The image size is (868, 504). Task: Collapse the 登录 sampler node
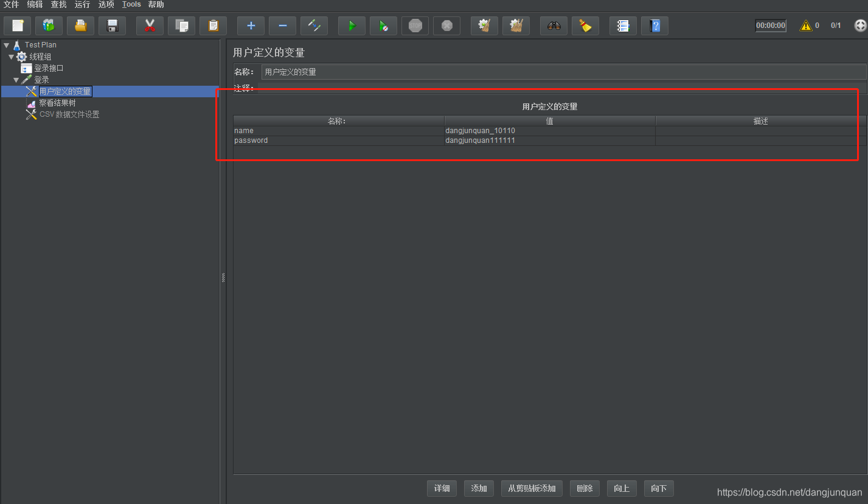point(16,80)
